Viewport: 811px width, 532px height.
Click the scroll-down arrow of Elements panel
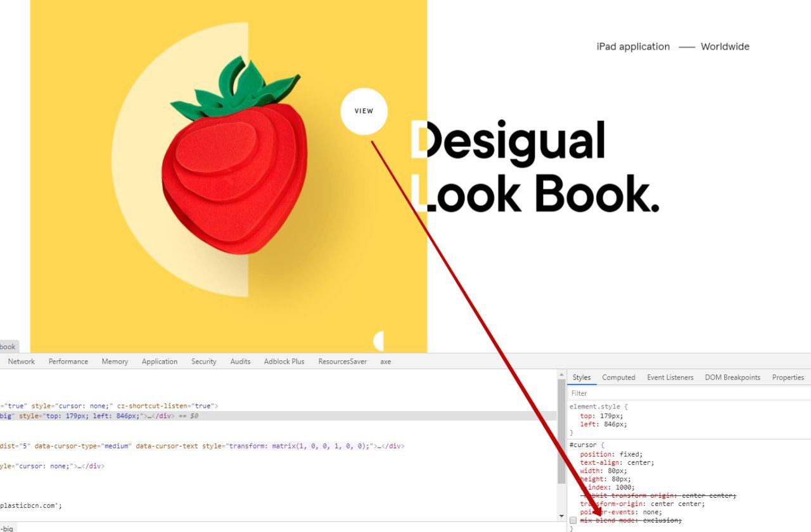[561, 516]
